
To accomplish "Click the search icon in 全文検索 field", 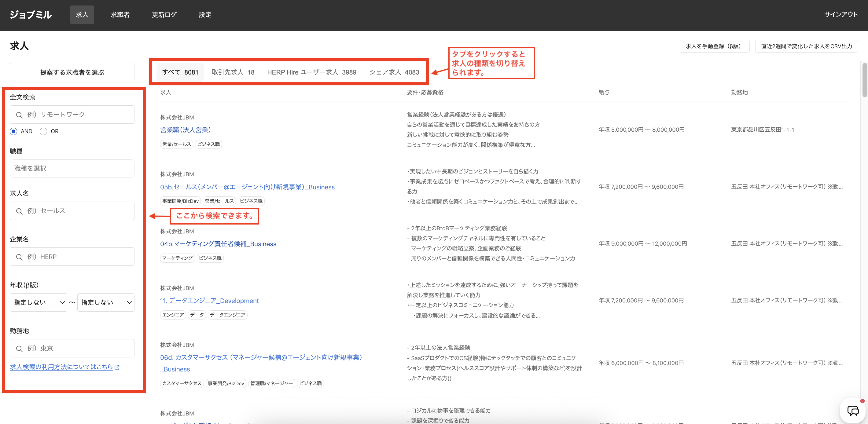I will pyautogui.click(x=19, y=115).
